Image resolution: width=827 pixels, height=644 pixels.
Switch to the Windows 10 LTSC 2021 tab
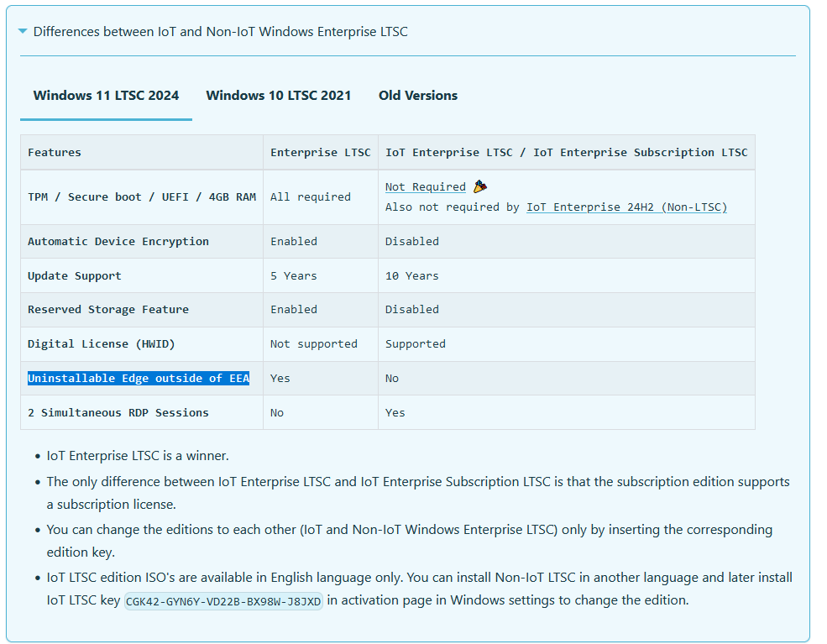(x=279, y=96)
